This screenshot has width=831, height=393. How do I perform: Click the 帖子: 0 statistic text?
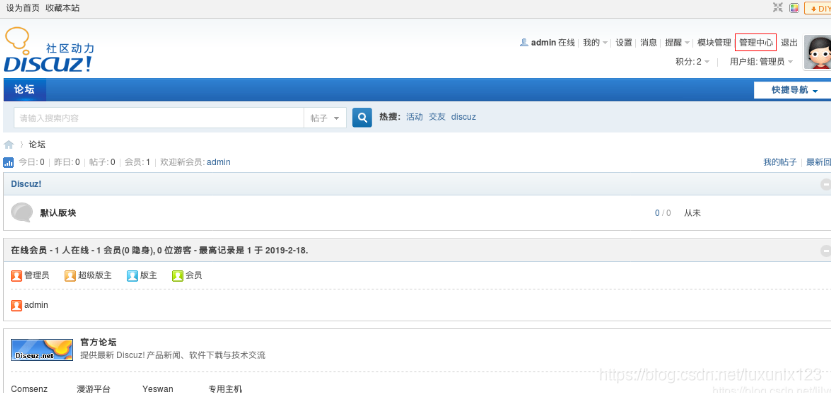[x=102, y=162]
